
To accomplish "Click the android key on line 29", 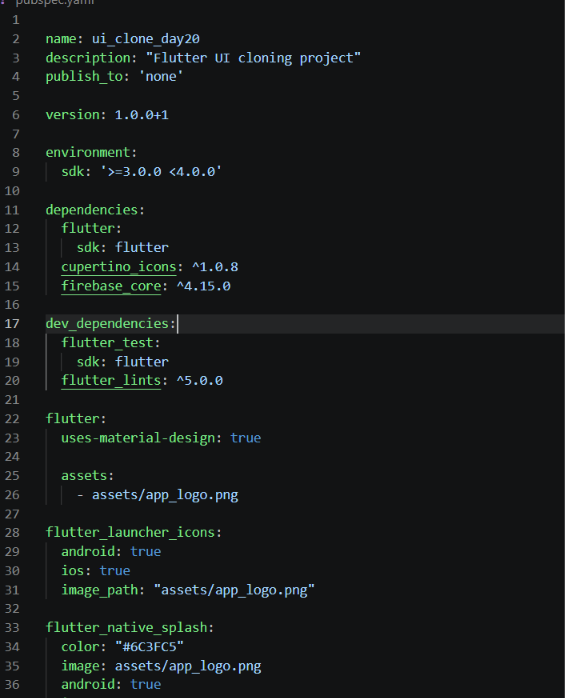I will (x=88, y=552).
